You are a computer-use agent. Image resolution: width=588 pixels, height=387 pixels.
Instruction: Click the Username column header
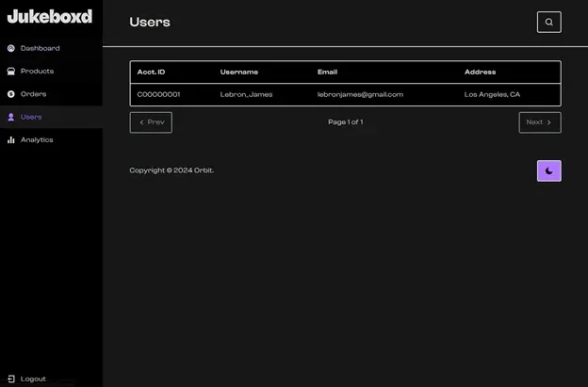pos(239,72)
